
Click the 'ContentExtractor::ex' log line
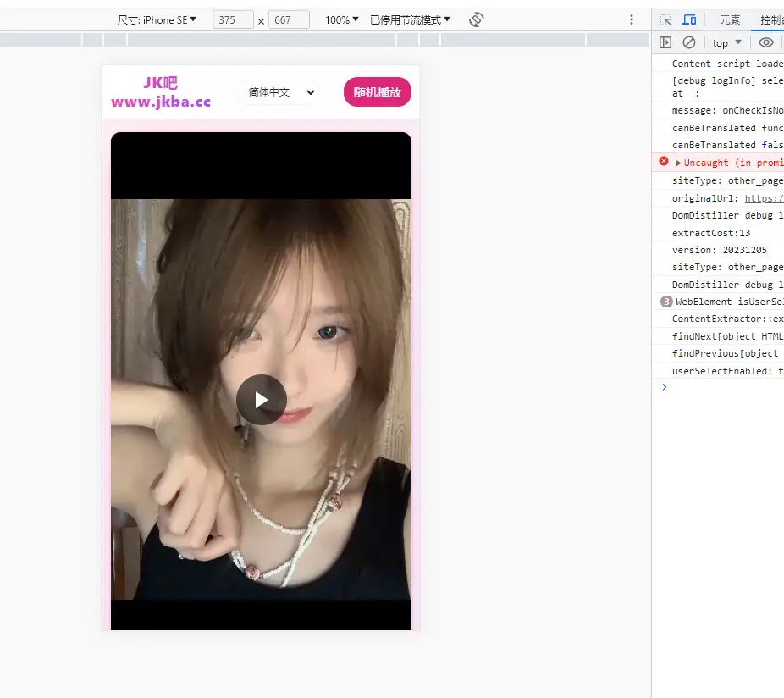tap(727, 319)
